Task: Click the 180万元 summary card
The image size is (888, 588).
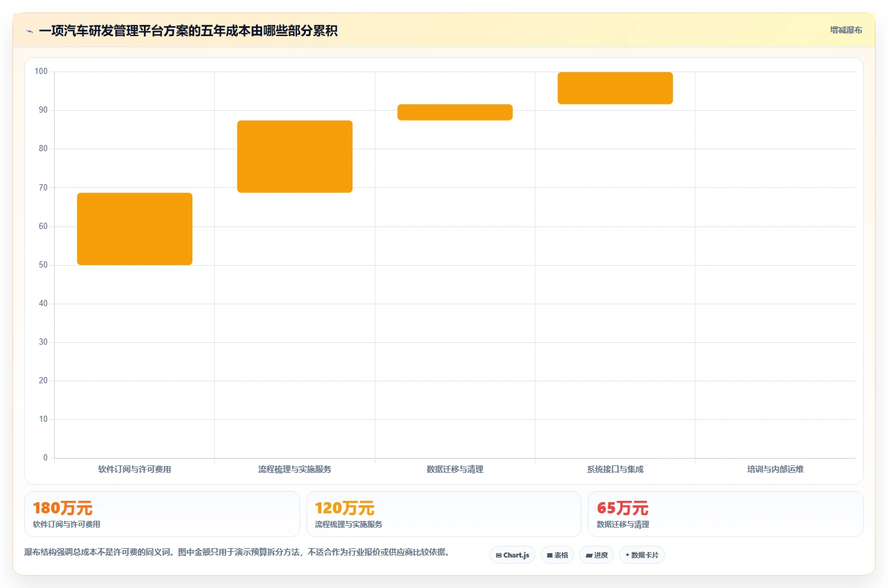Action: (162, 514)
